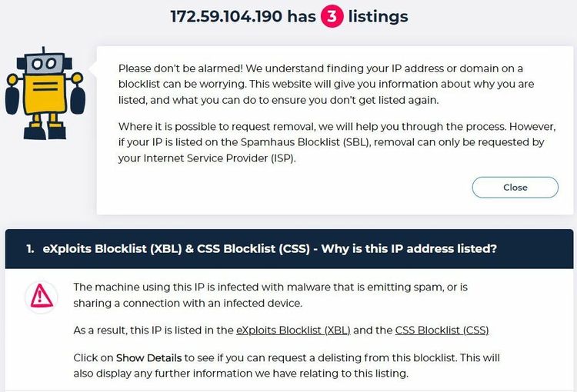The height and width of the screenshot is (392, 577).
Task: Click the 'As a result, this IP' sentence
Action: [281, 331]
